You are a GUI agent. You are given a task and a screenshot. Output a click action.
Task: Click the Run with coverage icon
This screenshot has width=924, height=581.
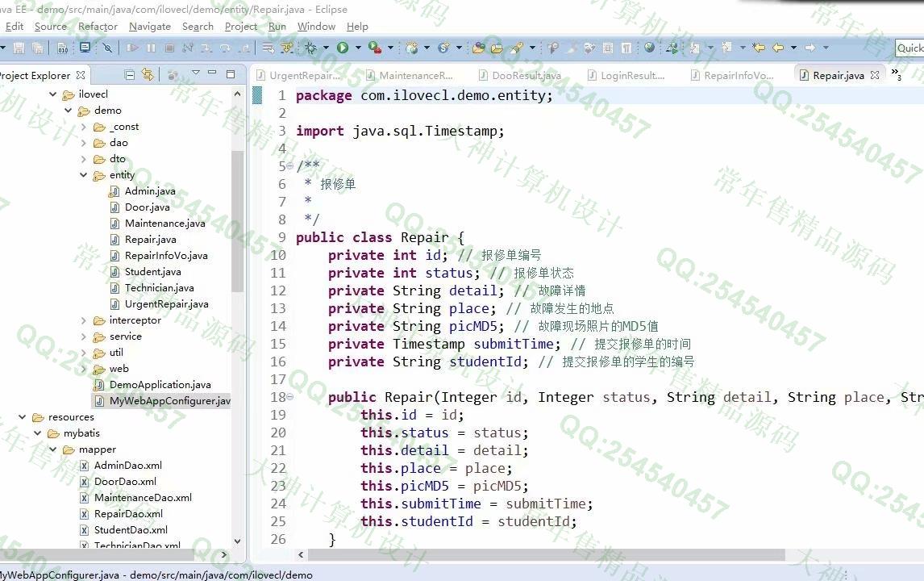click(x=375, y=48)
